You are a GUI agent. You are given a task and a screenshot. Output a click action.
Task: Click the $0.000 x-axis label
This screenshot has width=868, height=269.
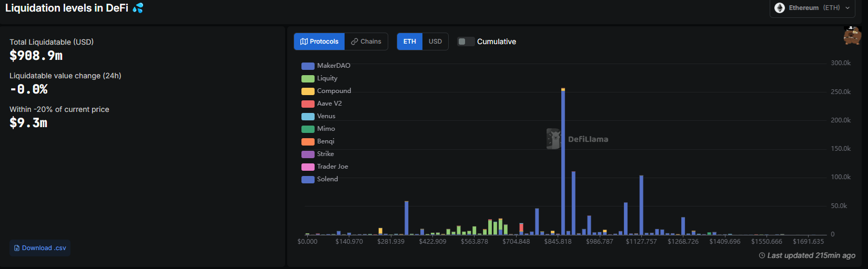coord(308,242)
